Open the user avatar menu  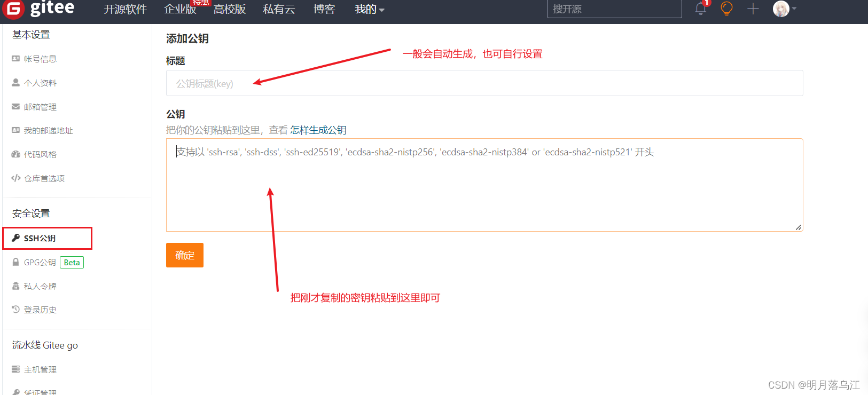click(781, 9)
